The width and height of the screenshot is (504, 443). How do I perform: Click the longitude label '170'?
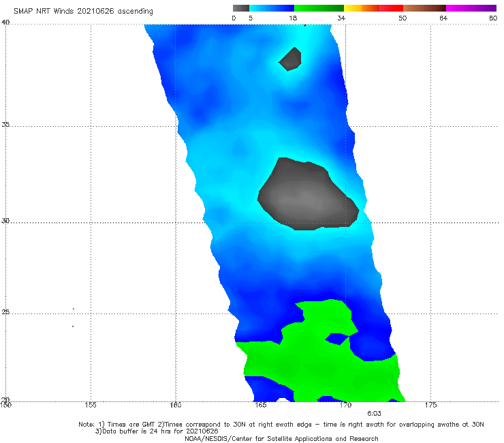pyautogui.click(x=345, y=405)
